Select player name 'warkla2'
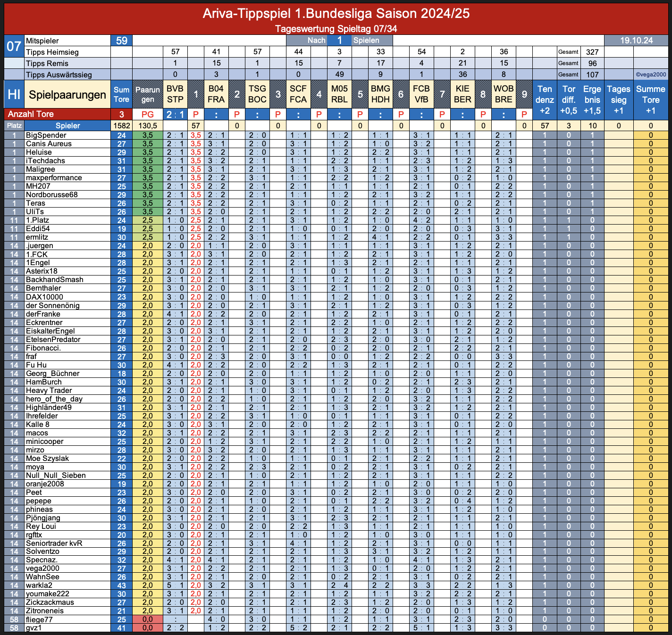 pyautogui.click(x=39, y=585)
